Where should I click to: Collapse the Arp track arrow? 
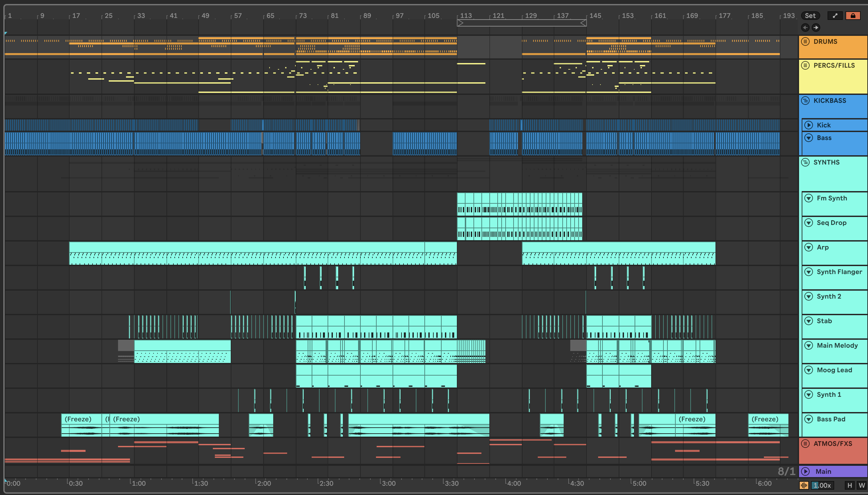pos(809,247)
